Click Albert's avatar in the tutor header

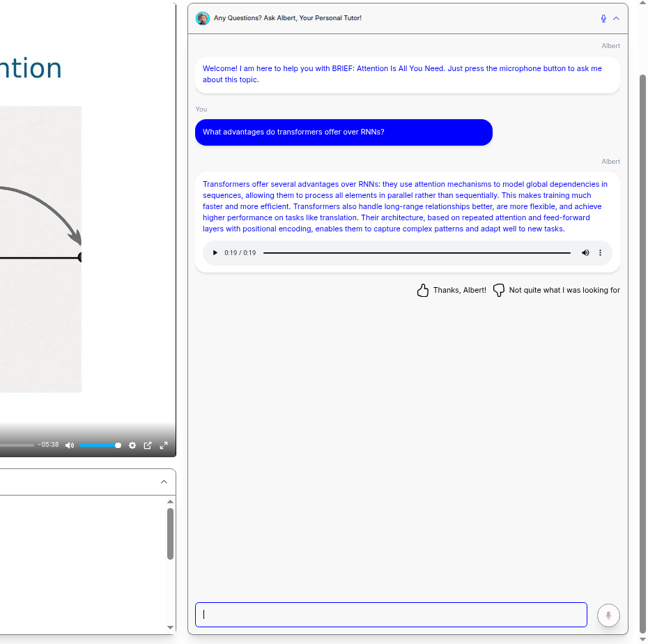pyautogui.click(x=203, y=19)
